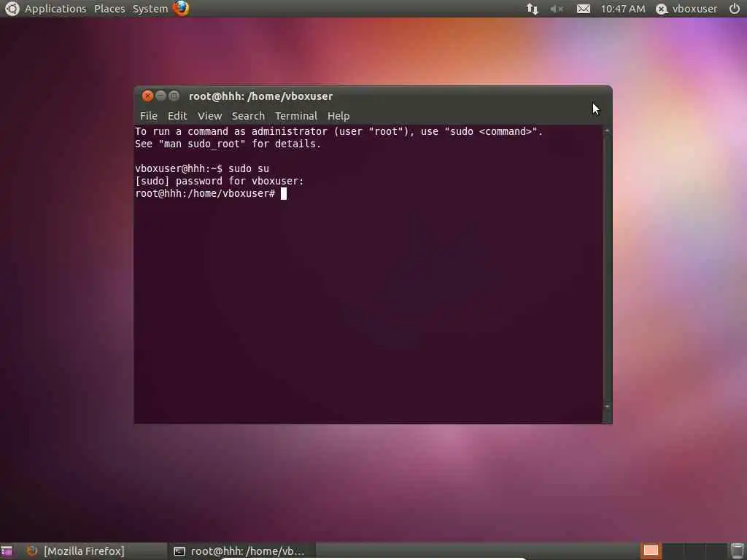Click the 'root@hhh:/home/vboxuser#' prompt
This screenshot has width=747, height=560.
point(205,193)
